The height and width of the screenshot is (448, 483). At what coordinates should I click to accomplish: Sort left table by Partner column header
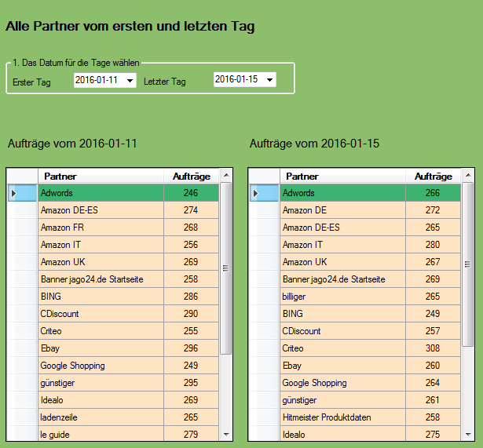pyautogui.click(x=101, y=177)
